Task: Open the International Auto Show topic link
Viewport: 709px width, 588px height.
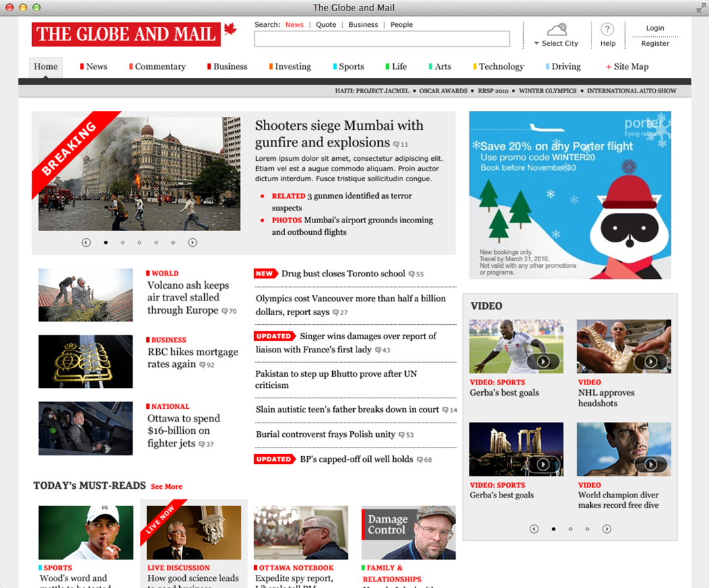Action: pyautogui.click(x=632, y=91)
